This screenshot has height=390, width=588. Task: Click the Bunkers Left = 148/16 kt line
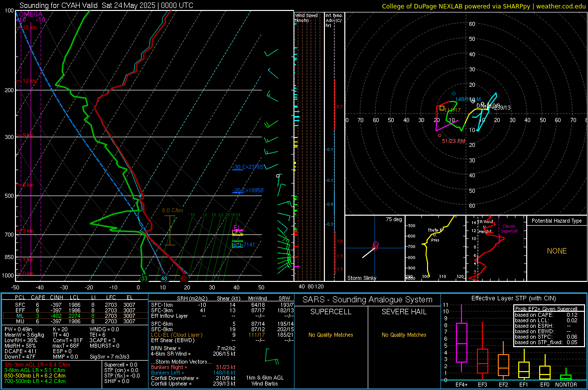click(x=193, y=373)
